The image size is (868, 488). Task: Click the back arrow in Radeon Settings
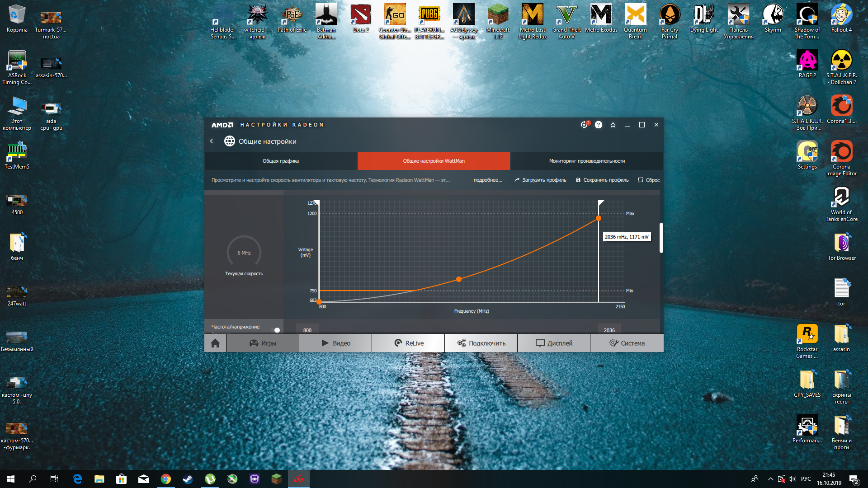(212, 141)
